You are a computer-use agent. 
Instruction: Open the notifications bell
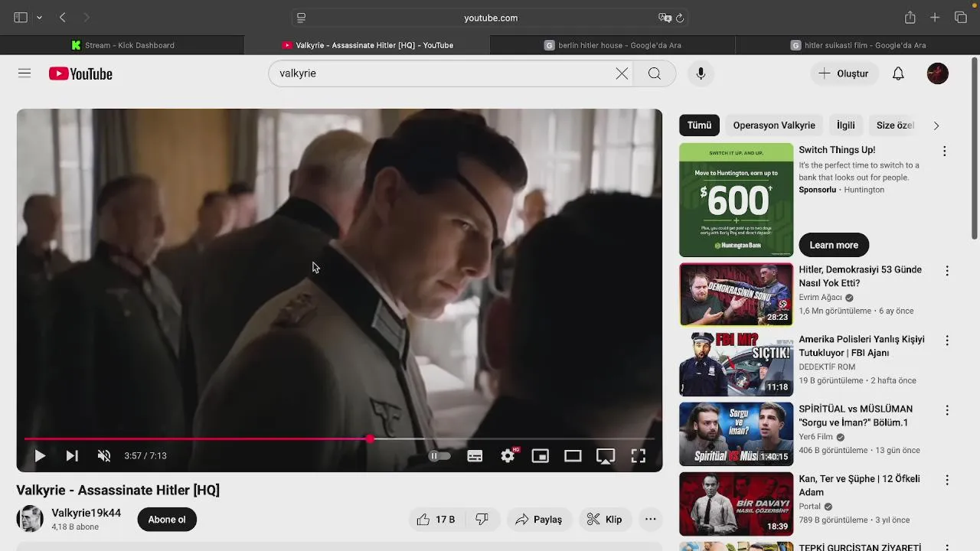click(x=898, y=73)
